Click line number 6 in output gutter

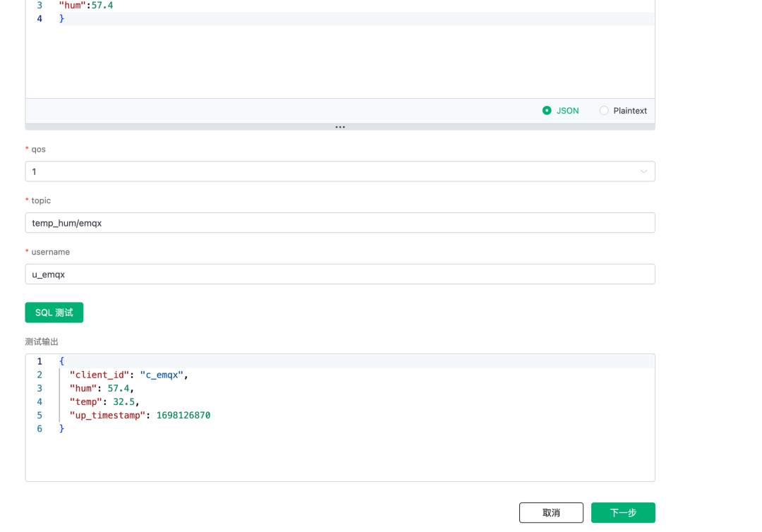pos(40,429)
